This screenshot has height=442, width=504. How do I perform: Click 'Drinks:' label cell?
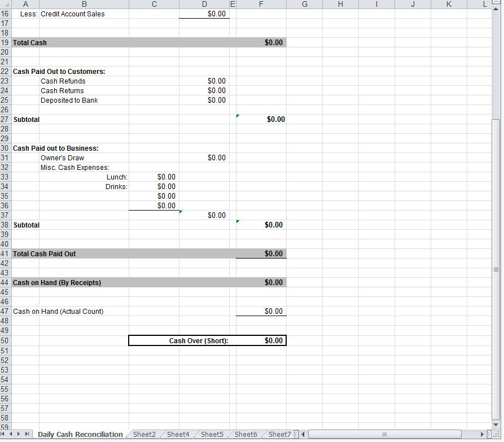[x=116, y=187]
